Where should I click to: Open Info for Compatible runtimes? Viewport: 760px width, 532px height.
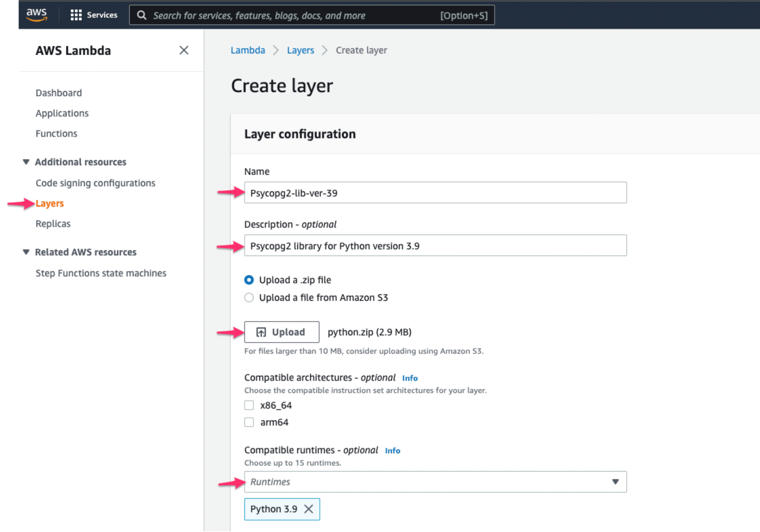point(393,451)
